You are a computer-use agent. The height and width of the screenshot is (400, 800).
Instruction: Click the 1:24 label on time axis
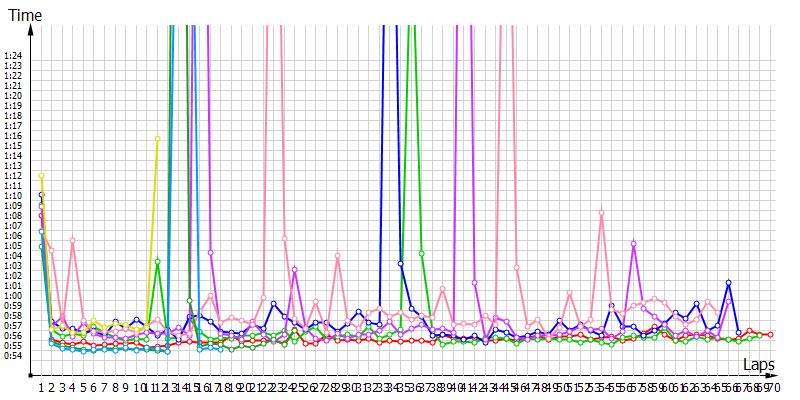point(14,56)
